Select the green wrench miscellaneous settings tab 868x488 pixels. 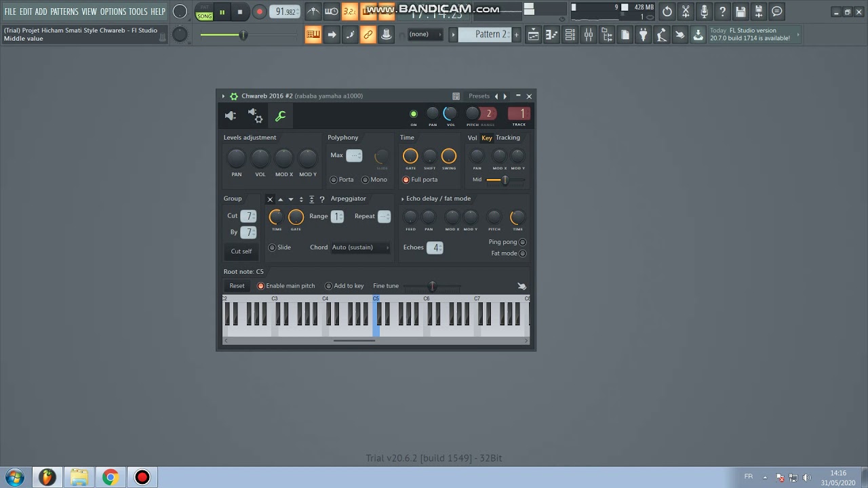coord(280,116)
